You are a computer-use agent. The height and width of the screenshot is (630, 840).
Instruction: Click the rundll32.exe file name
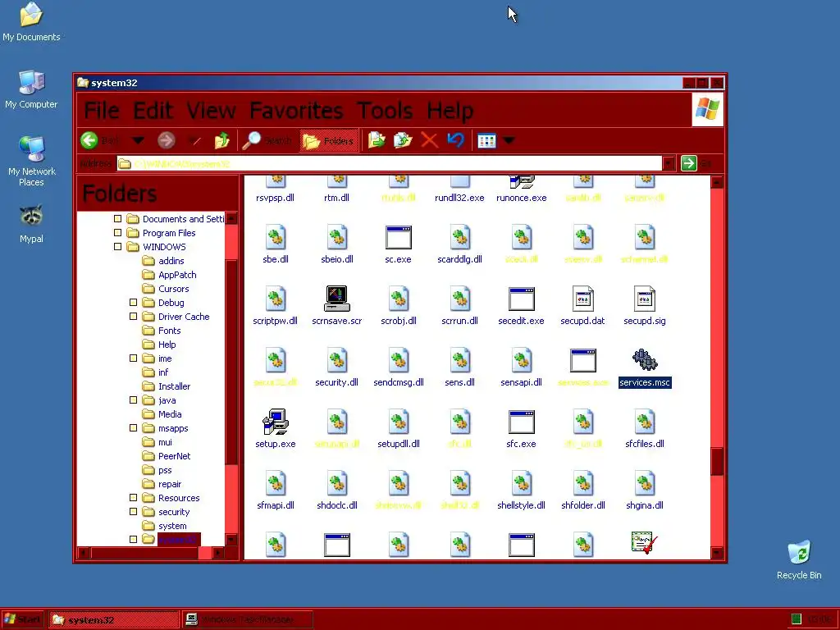(459, 198)
